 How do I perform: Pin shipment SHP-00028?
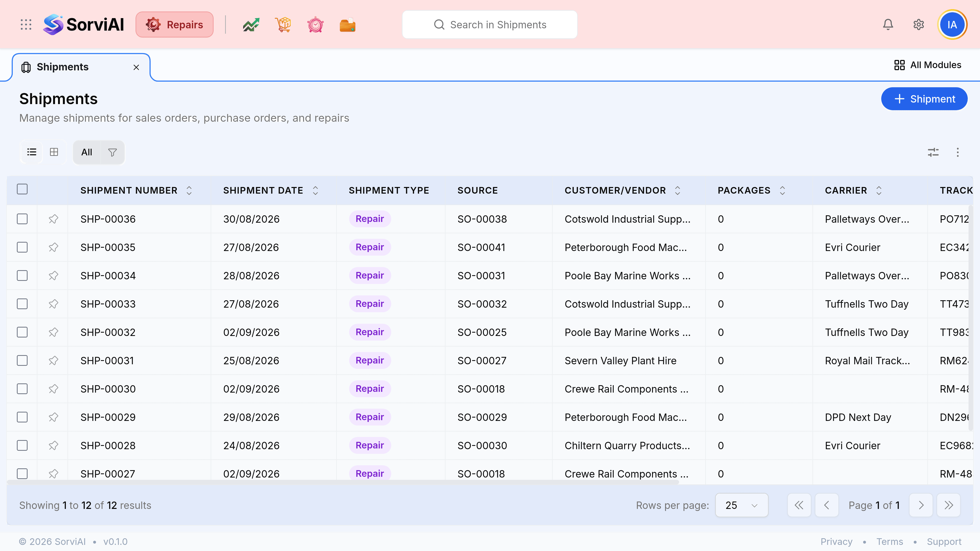point(53,446)
